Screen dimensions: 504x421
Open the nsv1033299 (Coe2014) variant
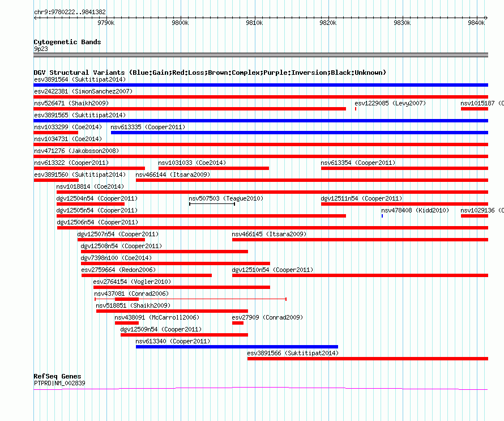point(68,127)
